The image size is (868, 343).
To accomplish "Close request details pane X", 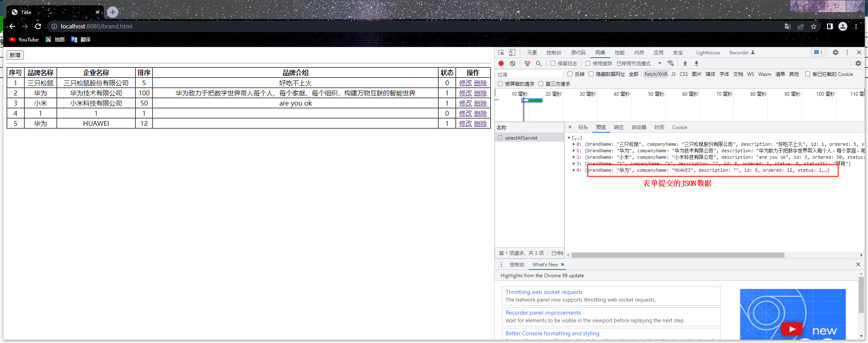I will (x=570, y=127).
